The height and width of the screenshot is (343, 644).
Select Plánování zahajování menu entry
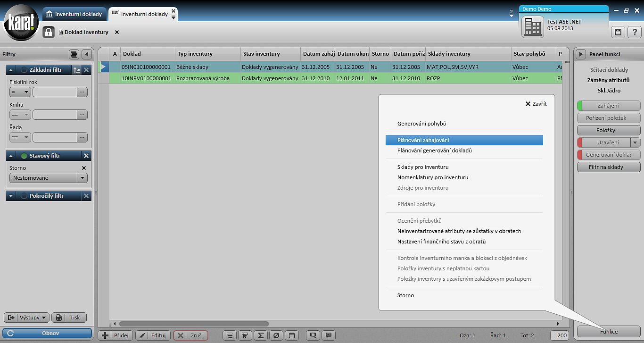tap(464, 140)
